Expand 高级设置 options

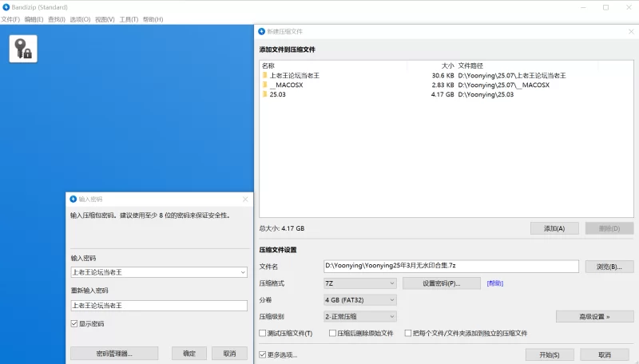point(594,316)
